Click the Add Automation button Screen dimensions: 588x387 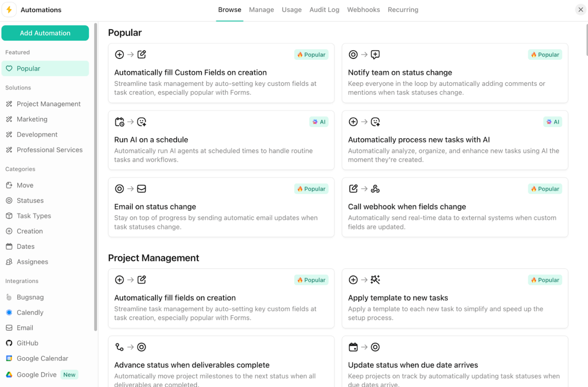pos(45,33)
